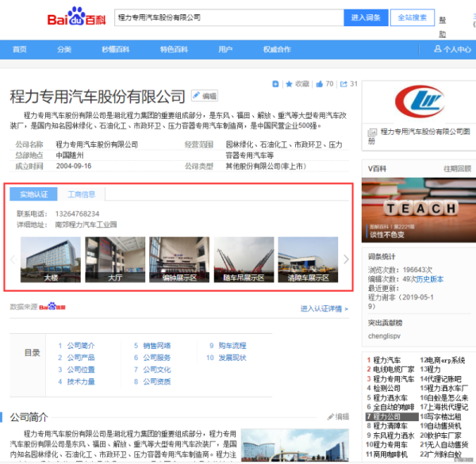
Task: Jump to 公司位置 in the contents
Action: click(81, 370)
